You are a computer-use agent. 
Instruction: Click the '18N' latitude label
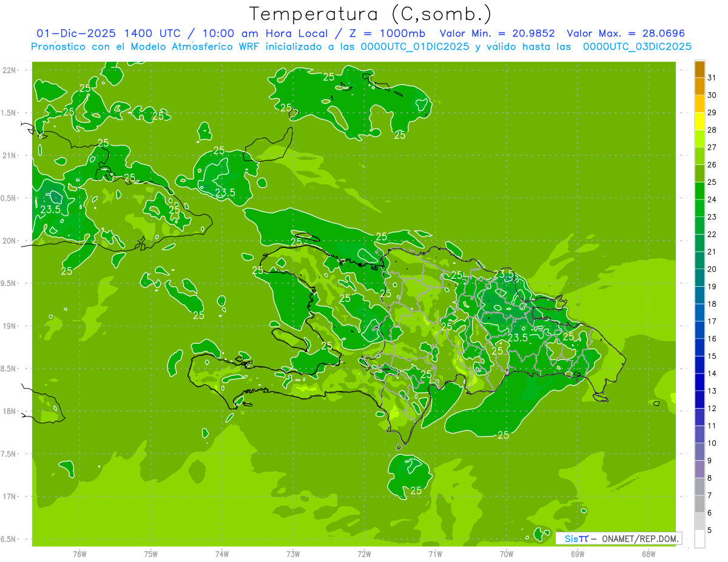(x=10, y=411)
